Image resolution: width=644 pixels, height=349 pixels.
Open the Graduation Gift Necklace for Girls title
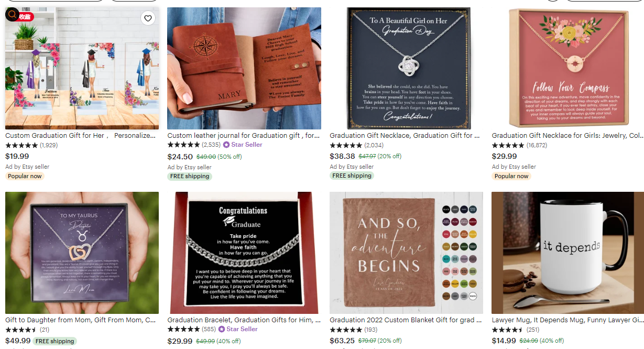(567, 135)
